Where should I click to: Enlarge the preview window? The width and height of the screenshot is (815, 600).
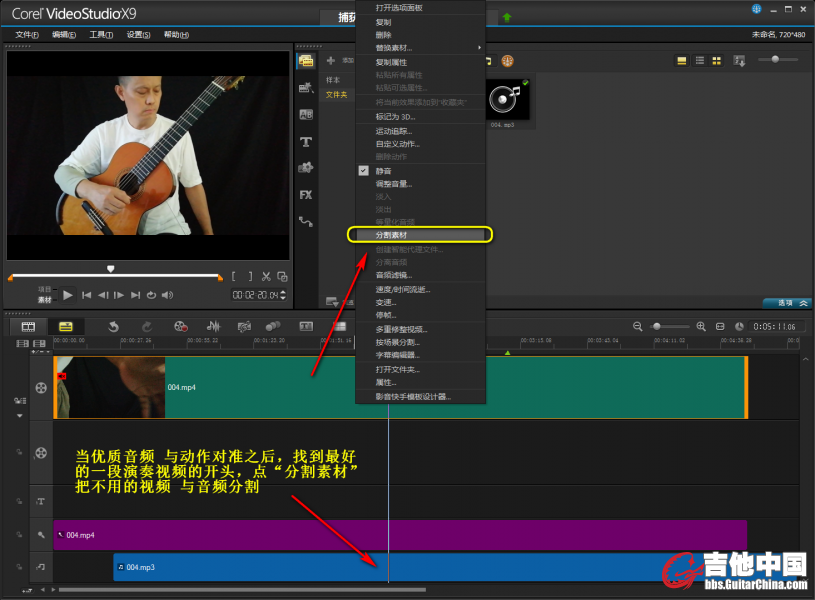click(x=282, y=277)
